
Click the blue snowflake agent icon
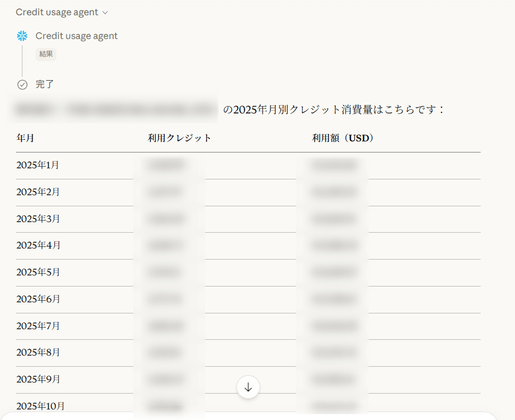pos(22,36)
